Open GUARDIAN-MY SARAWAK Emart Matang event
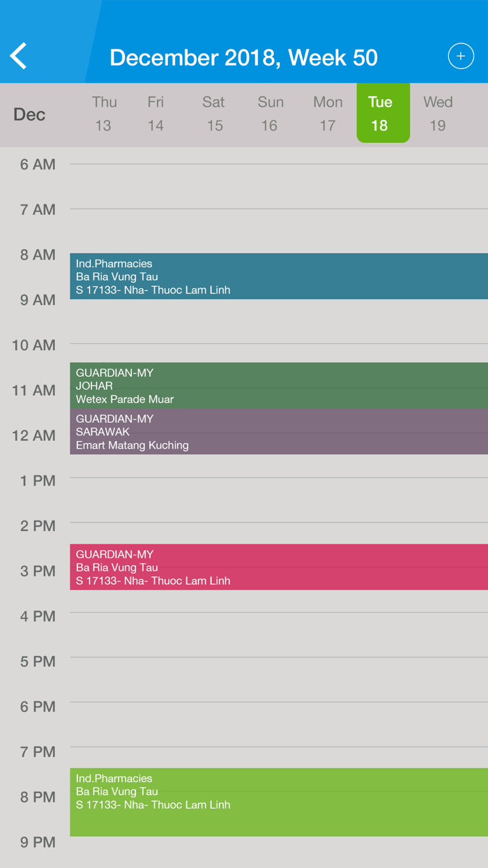Screen dimensions: 488x868 click(x=279, y=431)
